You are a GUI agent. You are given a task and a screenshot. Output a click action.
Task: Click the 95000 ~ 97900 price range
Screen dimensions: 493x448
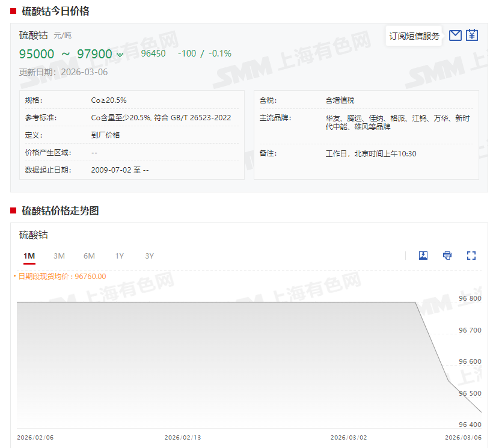66,54
